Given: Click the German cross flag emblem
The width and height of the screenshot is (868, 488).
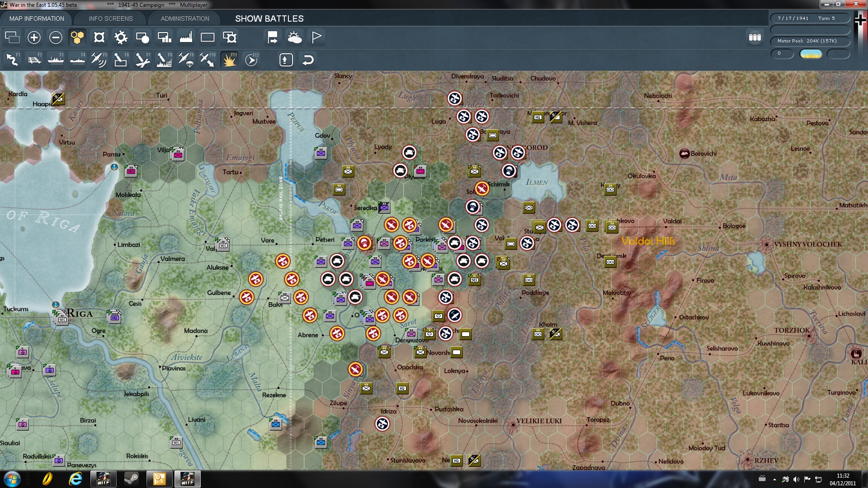Looking at the screenshot, I should [x=860, y=19].
